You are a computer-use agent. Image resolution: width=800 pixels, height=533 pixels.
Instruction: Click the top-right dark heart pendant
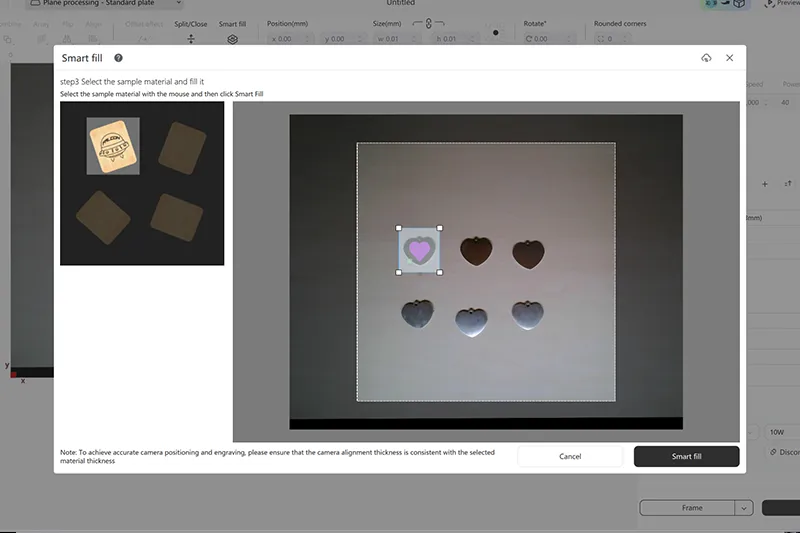tap(527, 253)
